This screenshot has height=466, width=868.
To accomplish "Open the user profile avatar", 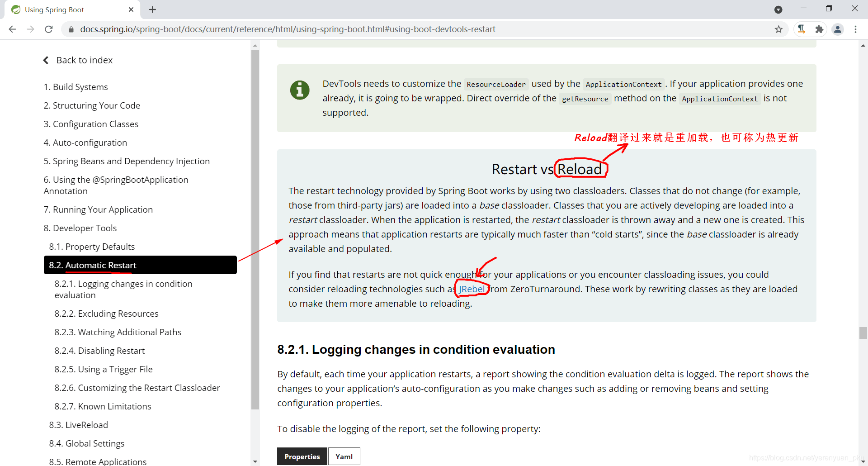I will [x=838, y=29].
